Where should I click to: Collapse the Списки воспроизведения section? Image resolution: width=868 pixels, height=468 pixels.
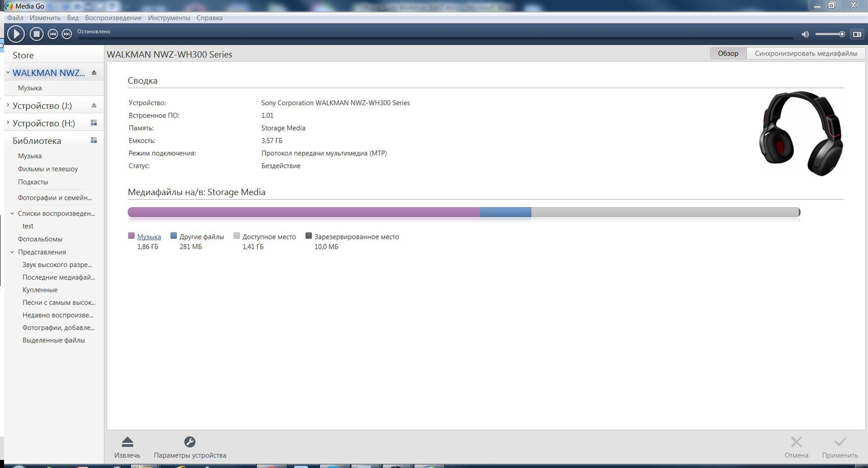point(12,214)
